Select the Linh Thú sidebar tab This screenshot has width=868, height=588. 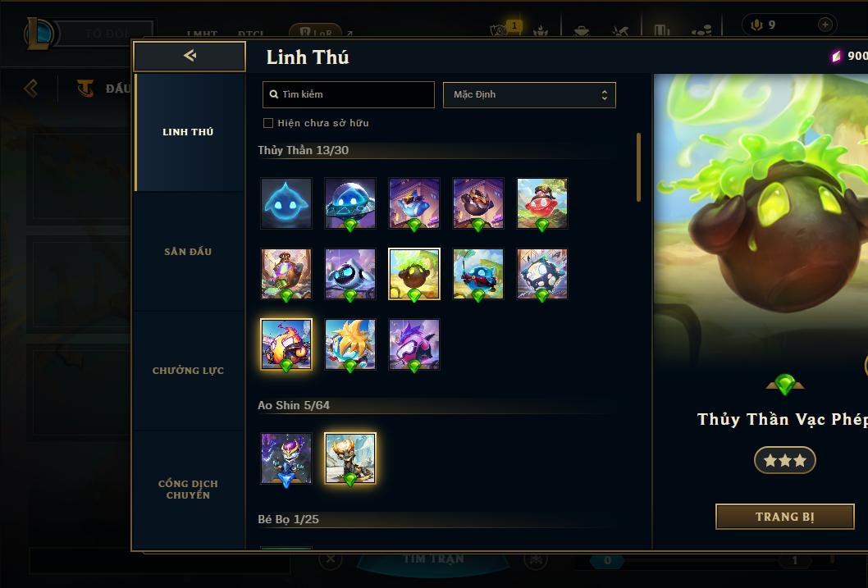pos(189,132)
